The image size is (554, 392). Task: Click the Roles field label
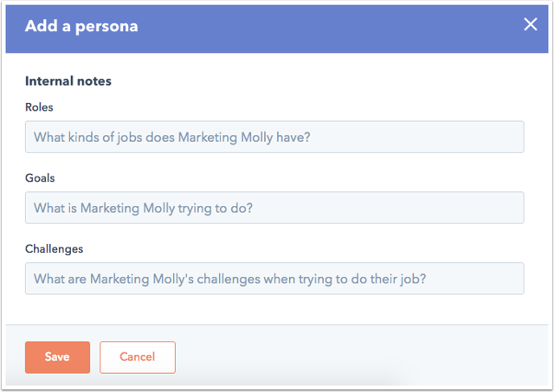[39, 107]
